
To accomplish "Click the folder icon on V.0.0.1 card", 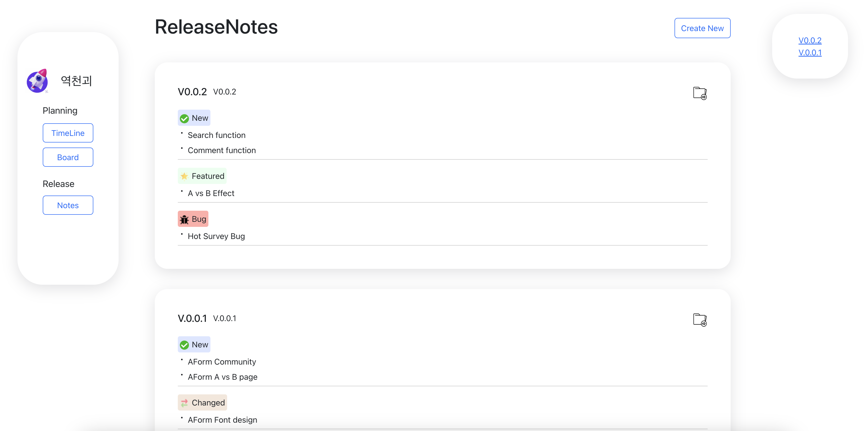I will pos(700,320).
